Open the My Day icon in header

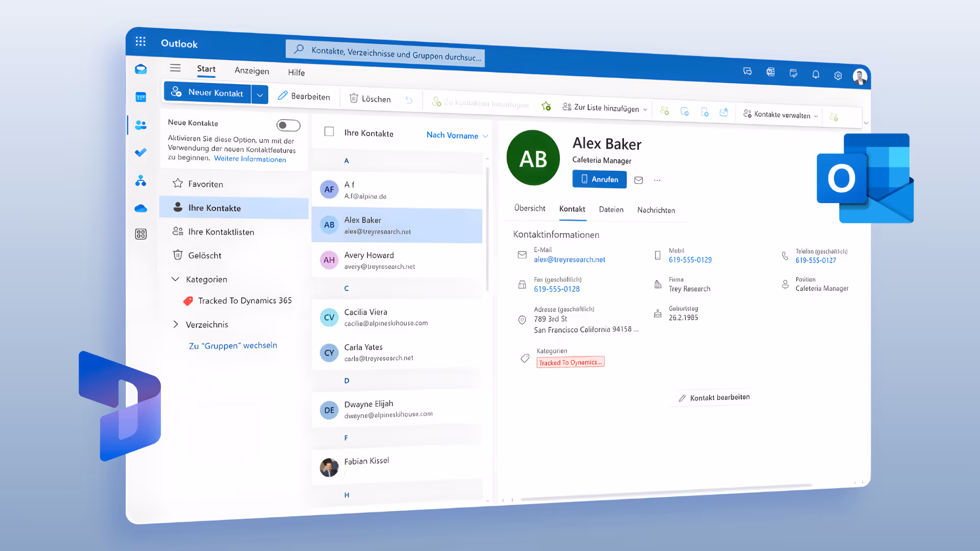(793, 73)
